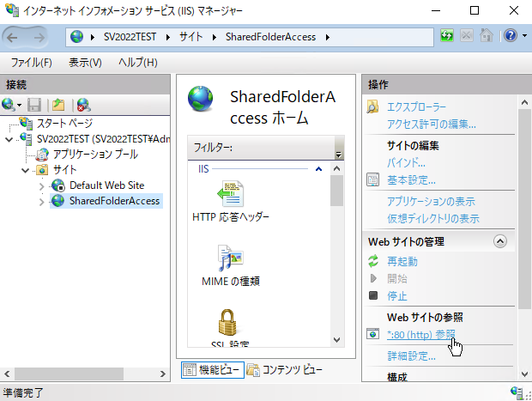Image resolution: width=532 pixels, height=401 pixels.
Task: Open the ファイル(F) menu
Action: 32,63
